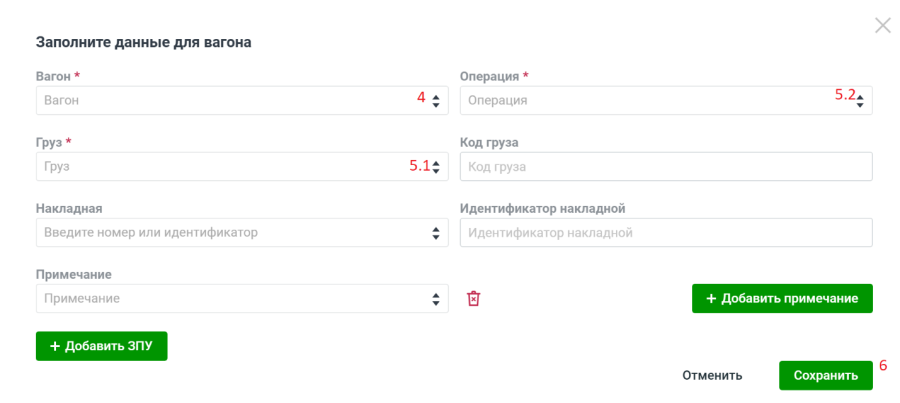The width and height of the screenshot is (900, 403).
Task: Click the Груз field label text
Action: [x=48, y=142]
